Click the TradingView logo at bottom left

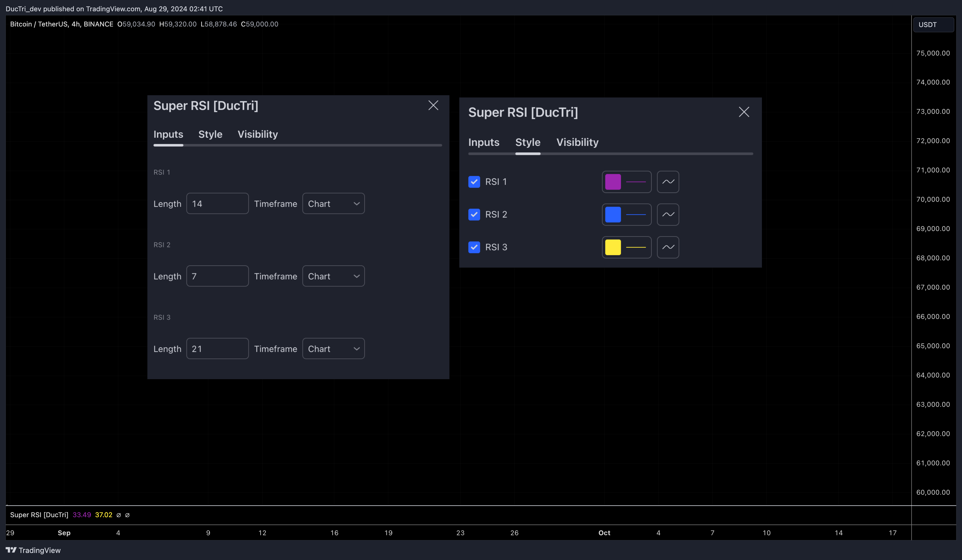click(x=33, y=550)
